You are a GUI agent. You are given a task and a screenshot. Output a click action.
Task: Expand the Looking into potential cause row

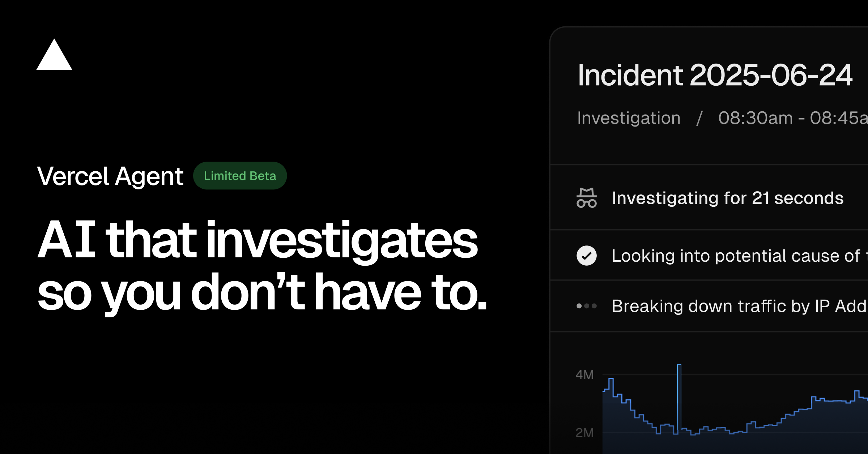[709, 256]
